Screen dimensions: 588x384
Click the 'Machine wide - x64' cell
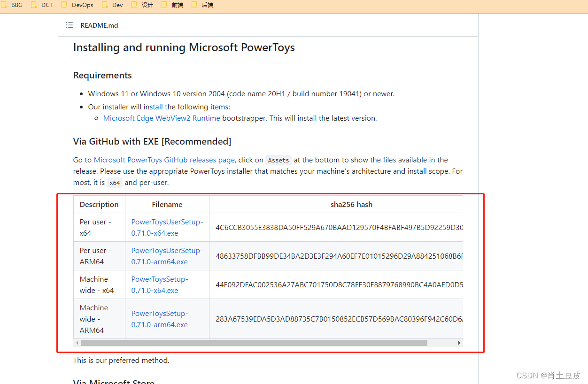coord(99,284)
